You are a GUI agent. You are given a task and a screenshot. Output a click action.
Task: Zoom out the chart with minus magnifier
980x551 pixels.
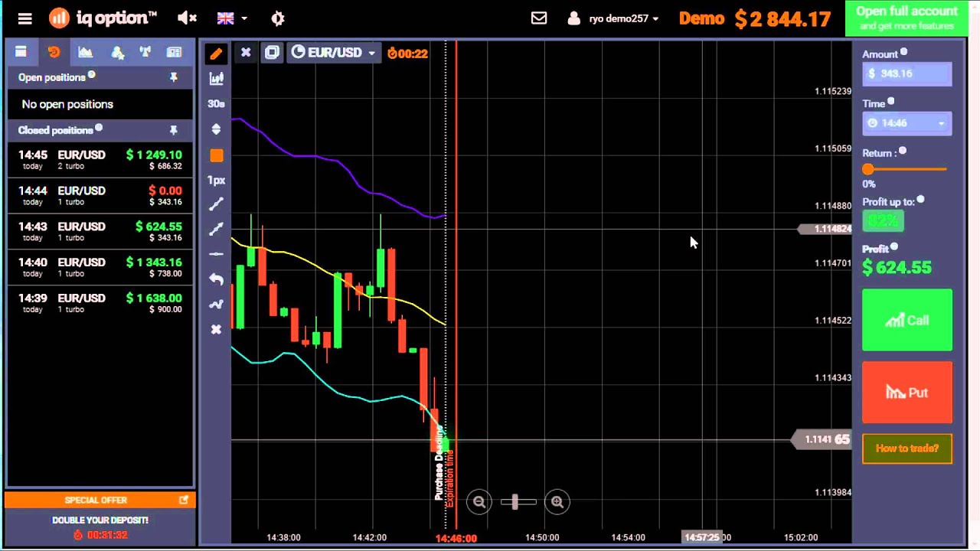(479, 502)
